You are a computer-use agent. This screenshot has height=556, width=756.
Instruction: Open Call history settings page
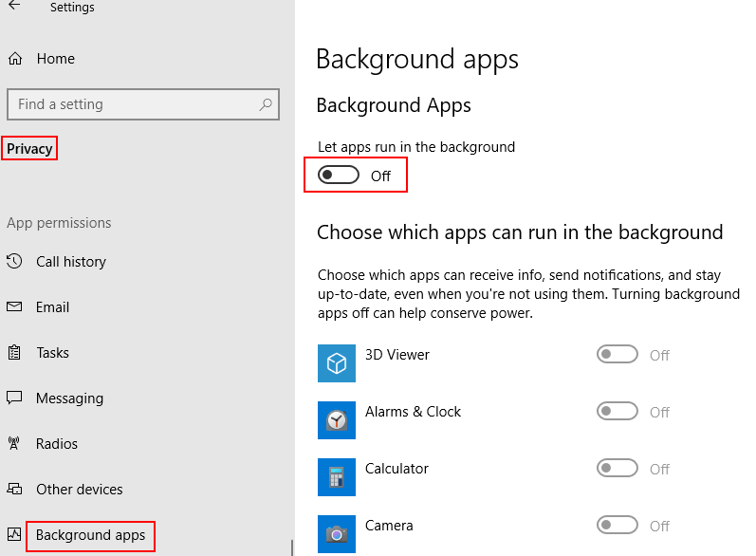tap(71, 261)
